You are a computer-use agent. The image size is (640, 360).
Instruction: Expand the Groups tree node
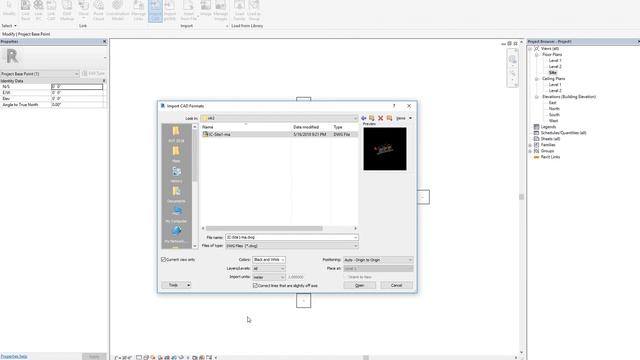[x=530, y=151]
